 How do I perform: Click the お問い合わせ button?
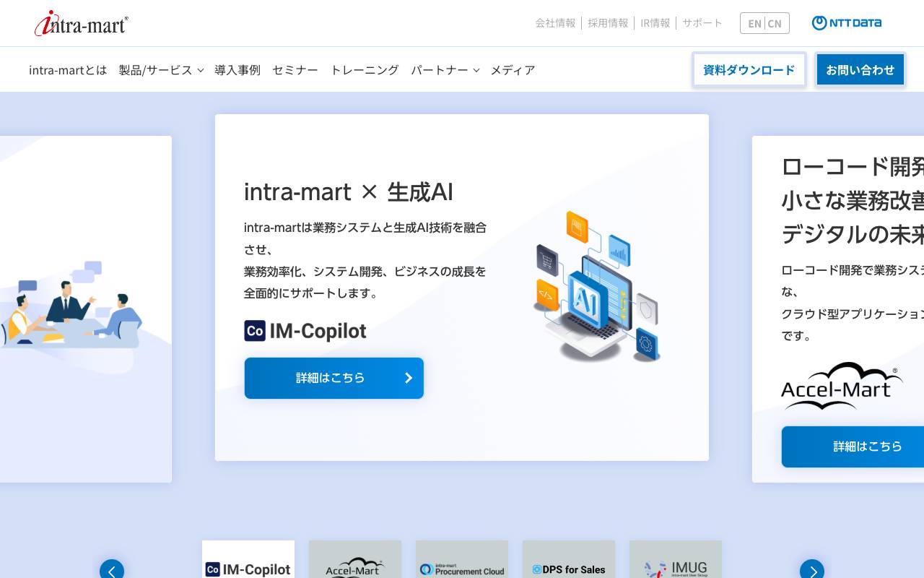860,69
